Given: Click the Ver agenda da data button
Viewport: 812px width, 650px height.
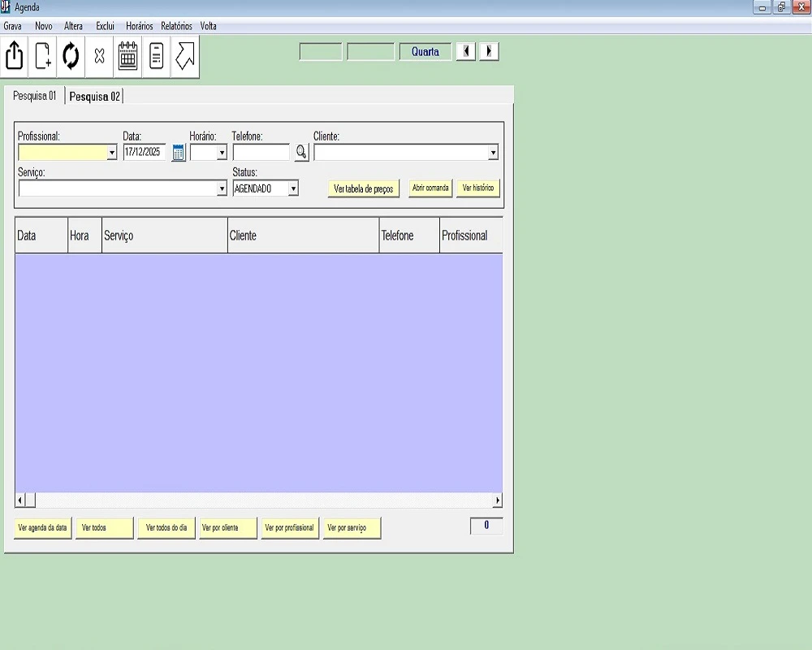Looking at the screenshot, I should click(42, 528).
